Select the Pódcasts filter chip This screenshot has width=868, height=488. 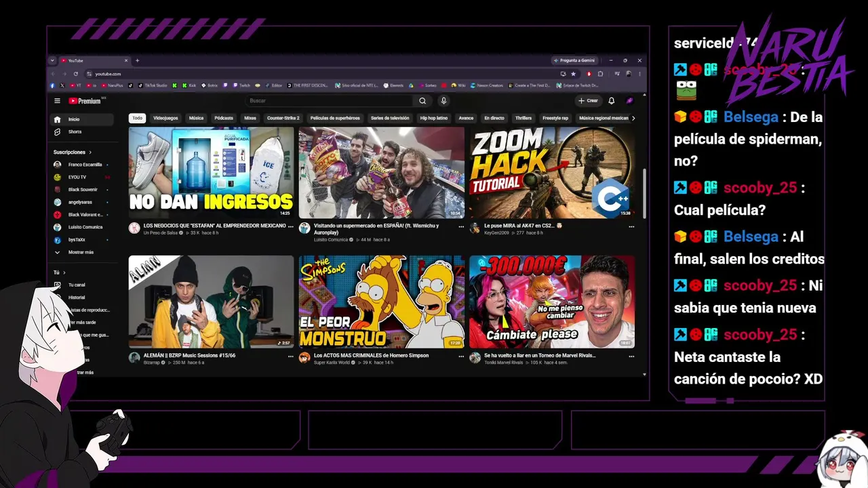(x=224, y=118)
